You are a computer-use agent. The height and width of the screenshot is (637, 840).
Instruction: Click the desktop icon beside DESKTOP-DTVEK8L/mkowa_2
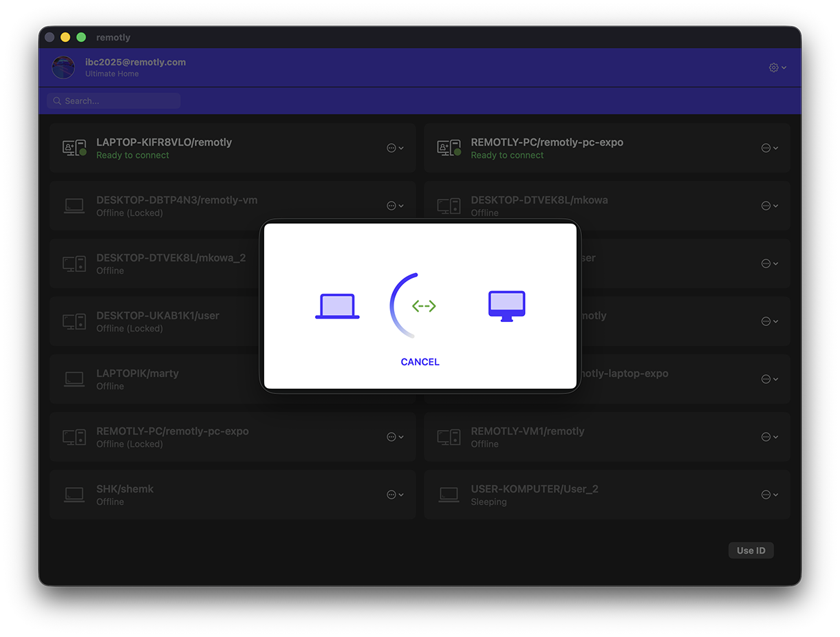coord(74,263)
